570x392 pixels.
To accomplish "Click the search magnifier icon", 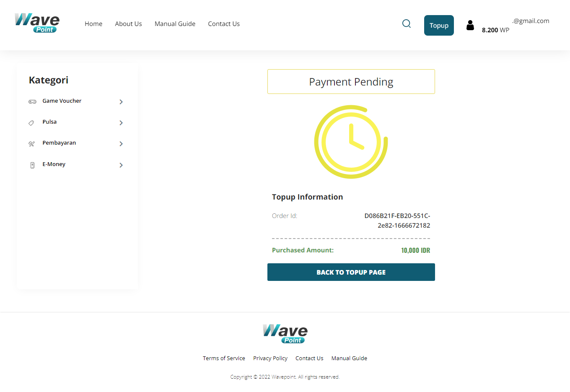I will point(406,24).
